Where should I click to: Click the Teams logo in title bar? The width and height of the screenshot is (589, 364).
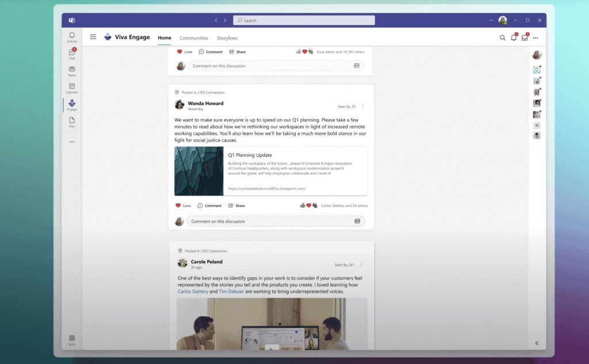(72, 20)
